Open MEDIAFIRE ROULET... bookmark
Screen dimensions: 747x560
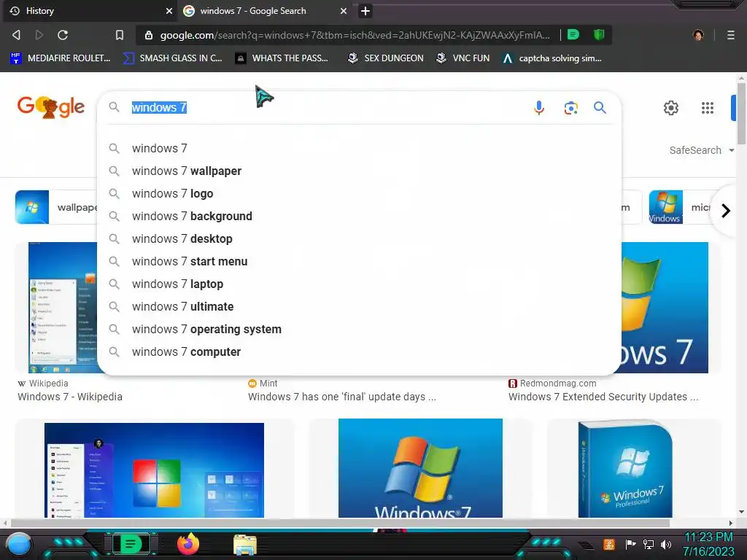coord(61,58)
